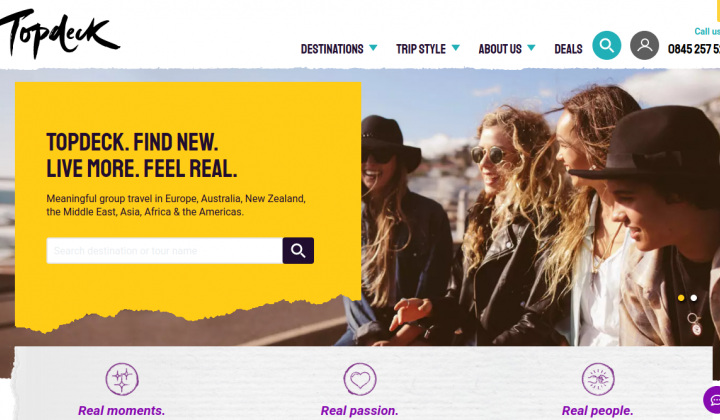Open the purple chat bubble icon
Screen dimensions: 720x420
coord(713,399)
